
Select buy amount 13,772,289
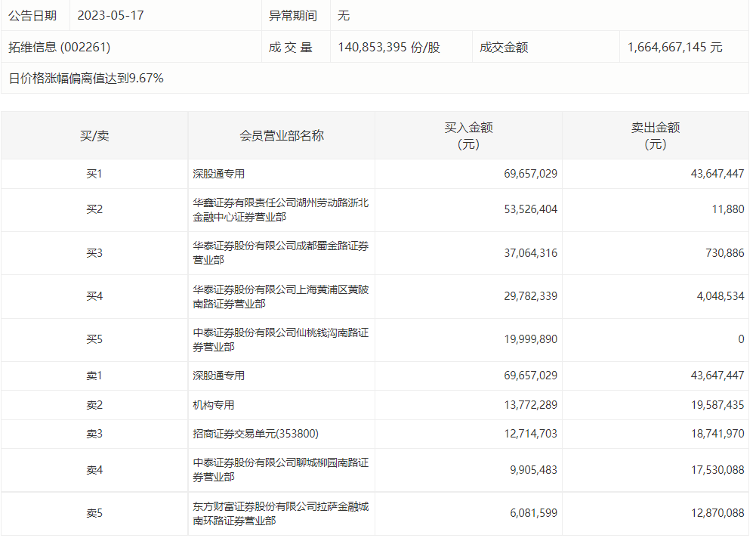(x=530, y=405)
